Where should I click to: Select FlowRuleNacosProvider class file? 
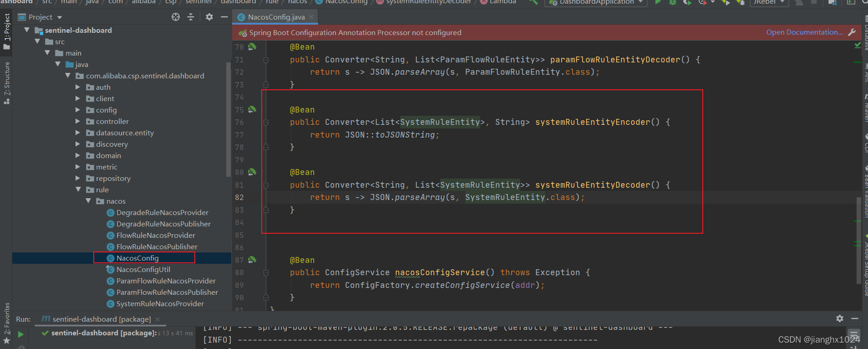[x=156, y=235]
